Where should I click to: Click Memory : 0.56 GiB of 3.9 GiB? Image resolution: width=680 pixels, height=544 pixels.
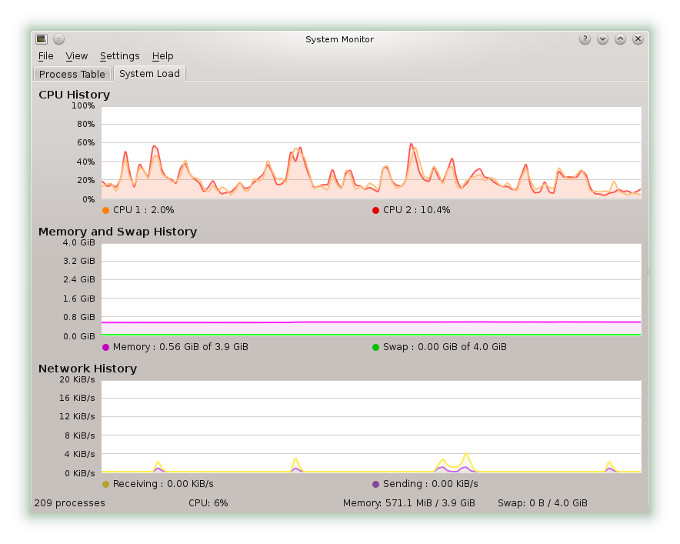[181, 347]
